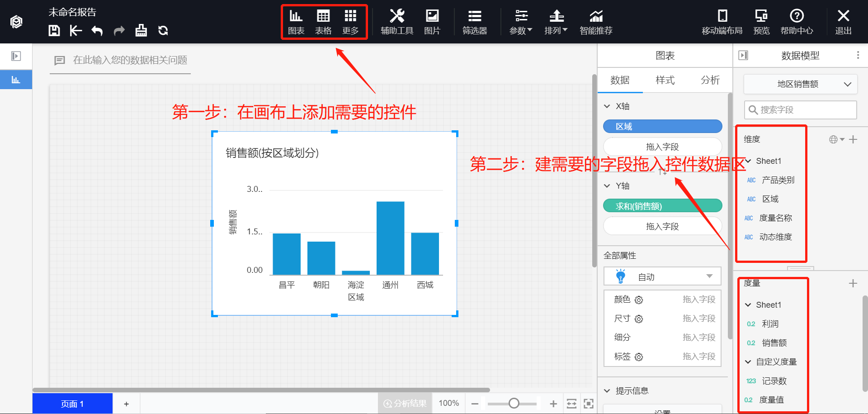Collapse the X轴 section
This screenshot has width=868, height=414.
coord(607,106)
